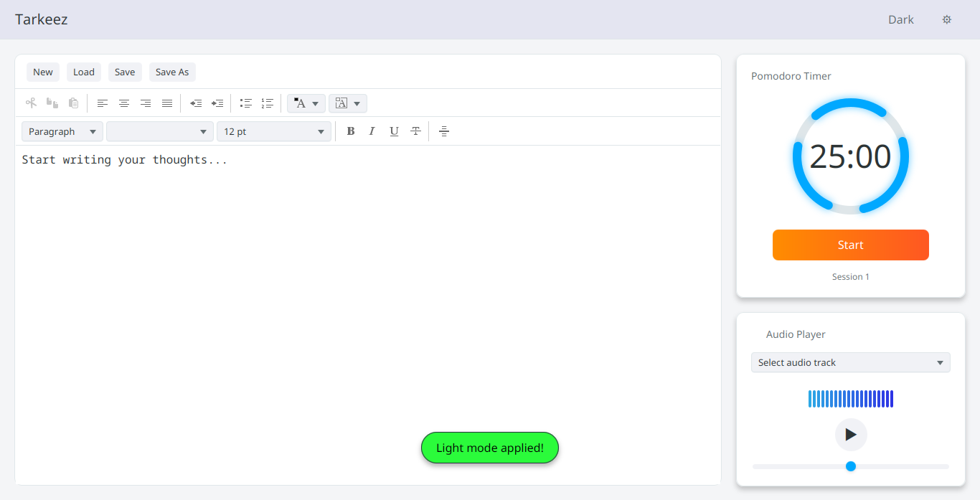Click the Save button
This screenshot has width=980, height=500.
coord(125,72)
